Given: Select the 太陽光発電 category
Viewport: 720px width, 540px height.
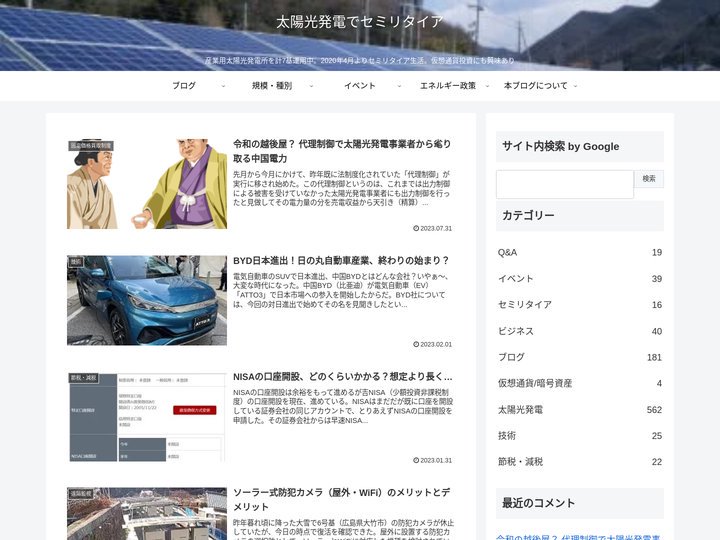Looking at the screenshot, I should [x=580, y=410].
